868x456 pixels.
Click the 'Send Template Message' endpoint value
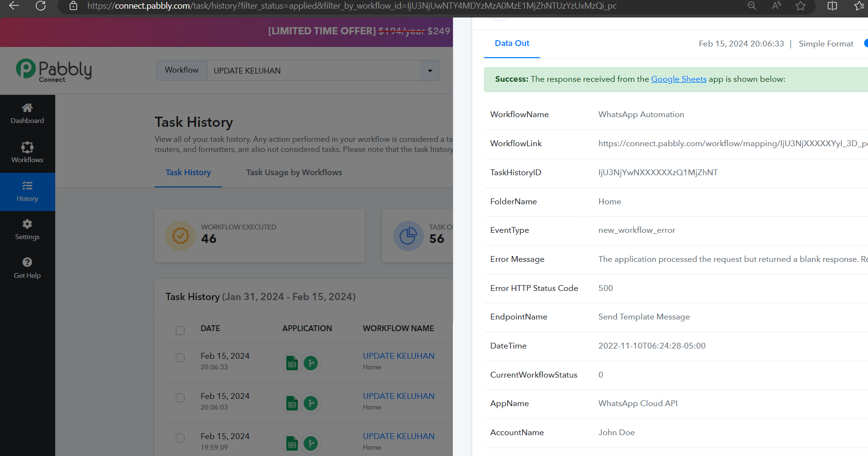644,317
